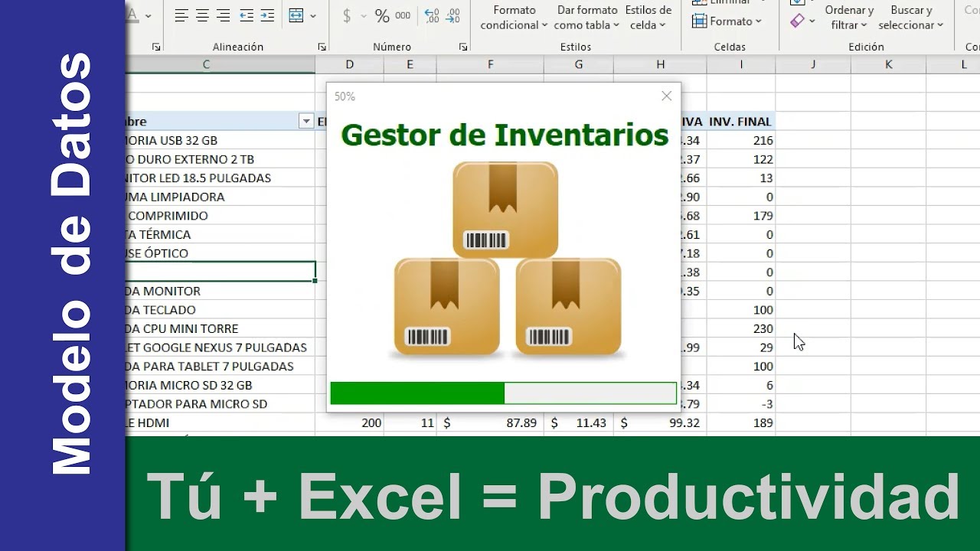Viewport: 980px width, 551px height.
Task: Open Estilos de celda gallery
Action: (648, 18)
